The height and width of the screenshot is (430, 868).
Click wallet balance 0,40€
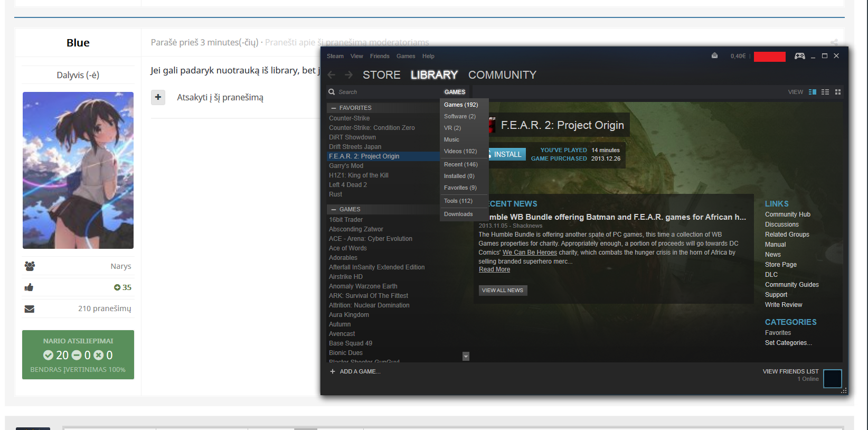pos(738,56)
